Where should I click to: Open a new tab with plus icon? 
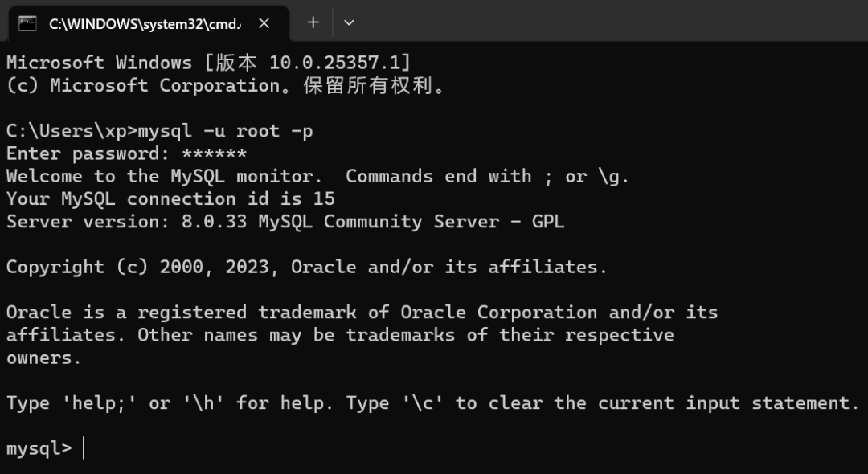click(313, 22)
